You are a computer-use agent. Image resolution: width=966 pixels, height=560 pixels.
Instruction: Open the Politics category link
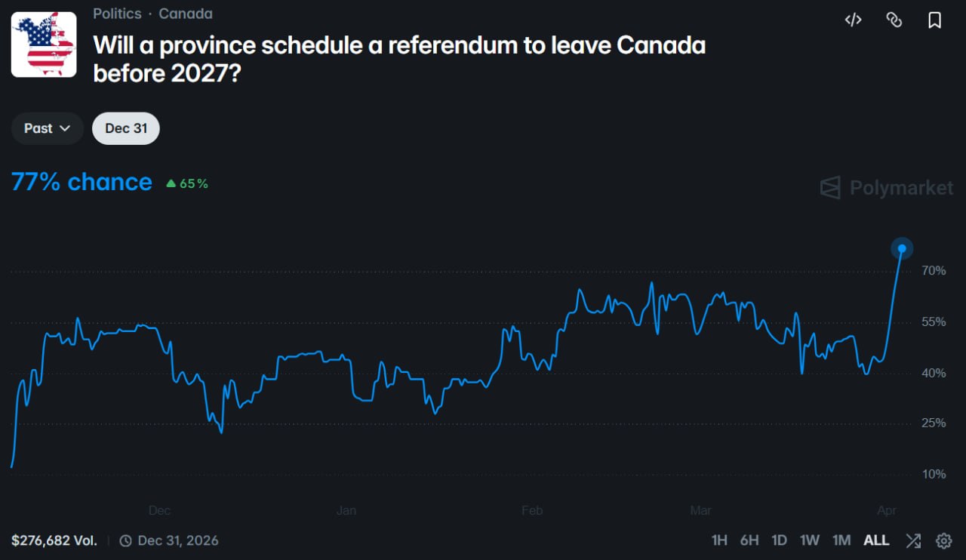(x=117, y=14)
